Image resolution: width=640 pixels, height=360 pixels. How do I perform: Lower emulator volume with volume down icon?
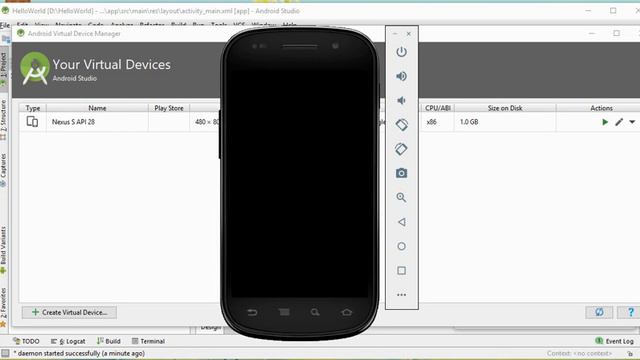(401, 100)
